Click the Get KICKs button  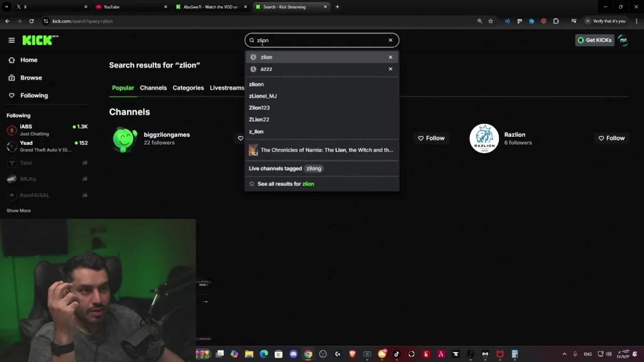click(x=595, y=40)
